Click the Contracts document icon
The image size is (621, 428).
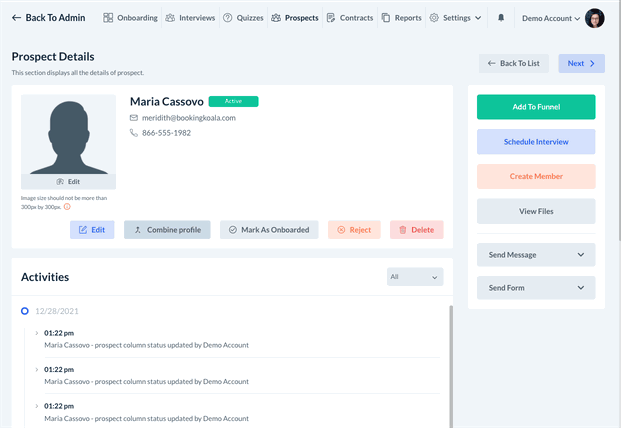[x=330, y=18]
